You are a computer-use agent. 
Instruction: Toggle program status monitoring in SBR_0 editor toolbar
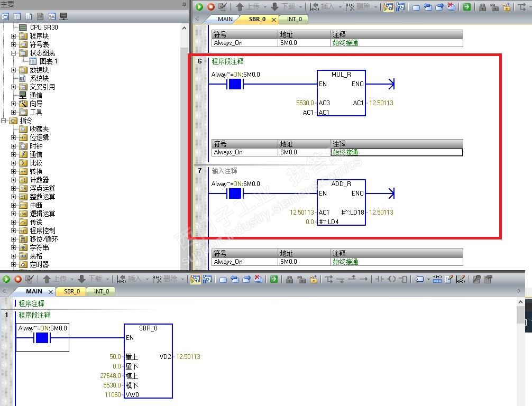pyautogui.click(x=389, y=6)
